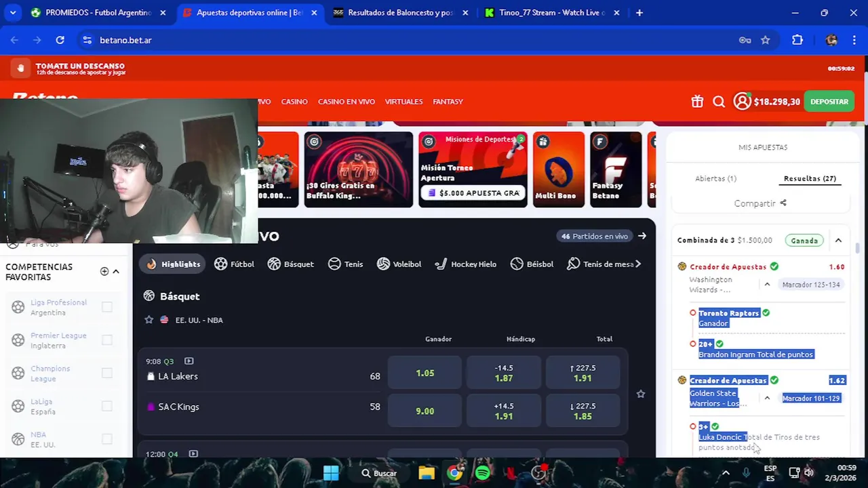Open Chrome extensions puzzle icon

(797, 40)
